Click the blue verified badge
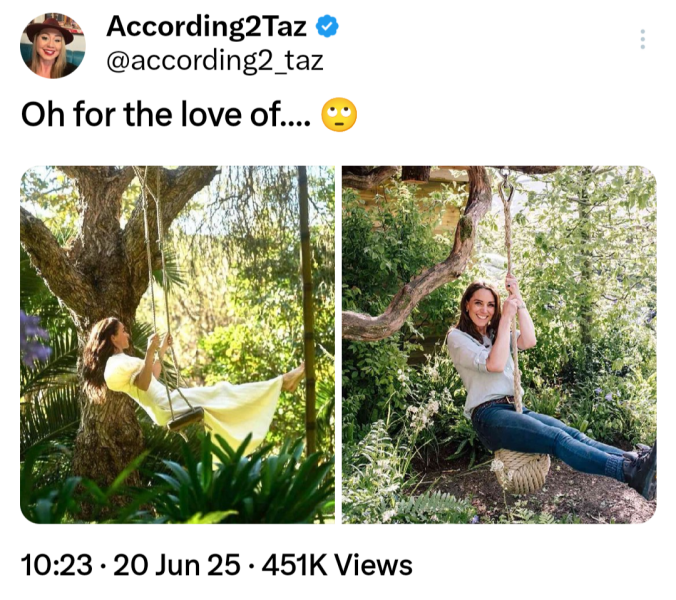 point(327,26)
